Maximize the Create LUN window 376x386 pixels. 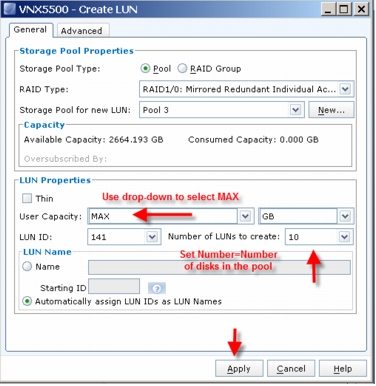click(x=344, y=9)
